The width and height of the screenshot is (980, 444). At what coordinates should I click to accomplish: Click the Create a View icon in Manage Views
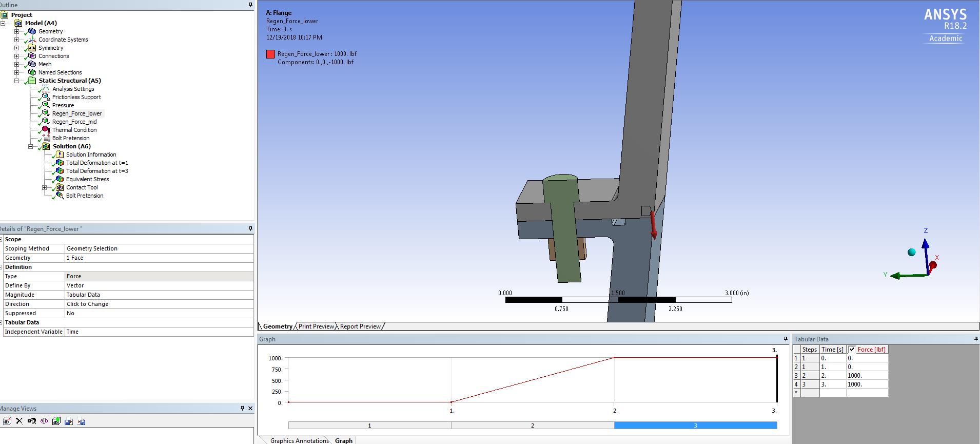7,421
